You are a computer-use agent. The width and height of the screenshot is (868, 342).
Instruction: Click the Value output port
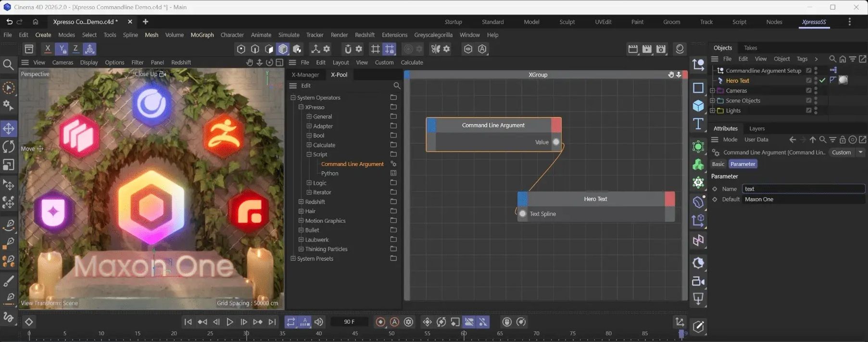coord(556,142)
